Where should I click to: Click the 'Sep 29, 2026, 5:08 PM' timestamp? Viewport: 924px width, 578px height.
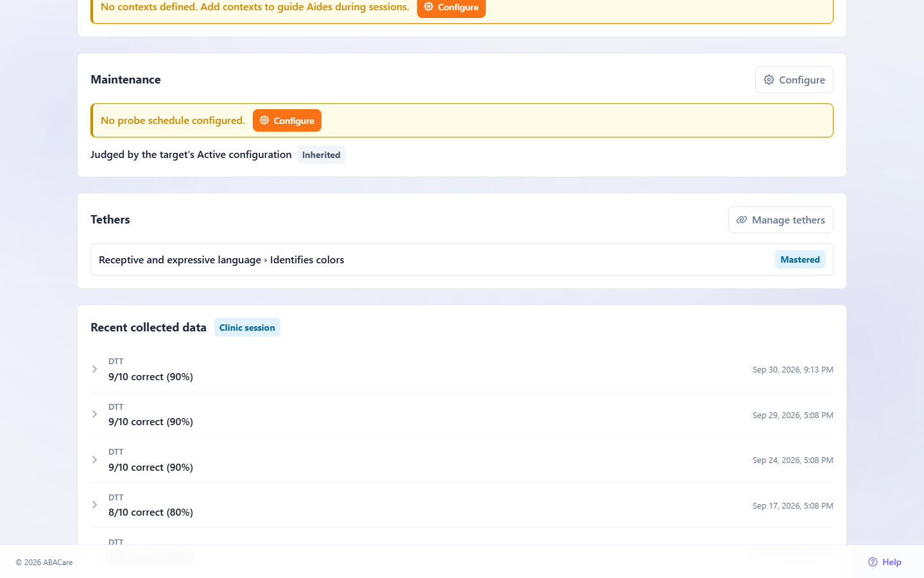(793, 416)
